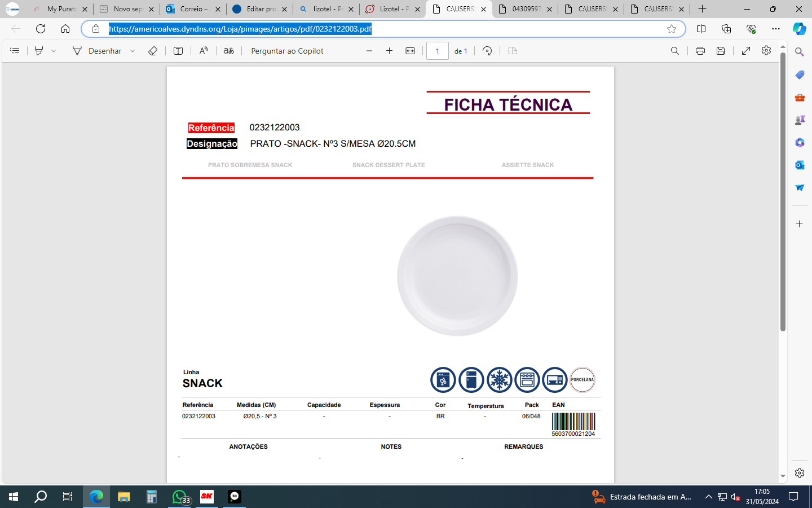Zoom in with the plus icon

pos(389,51)
